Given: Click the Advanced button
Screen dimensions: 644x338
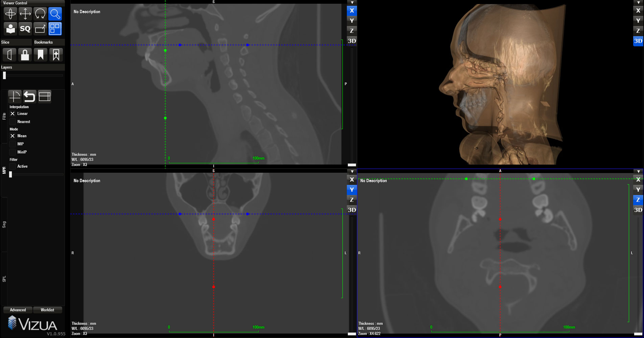Looking at the screenshot, I should (x=18, y=310).
